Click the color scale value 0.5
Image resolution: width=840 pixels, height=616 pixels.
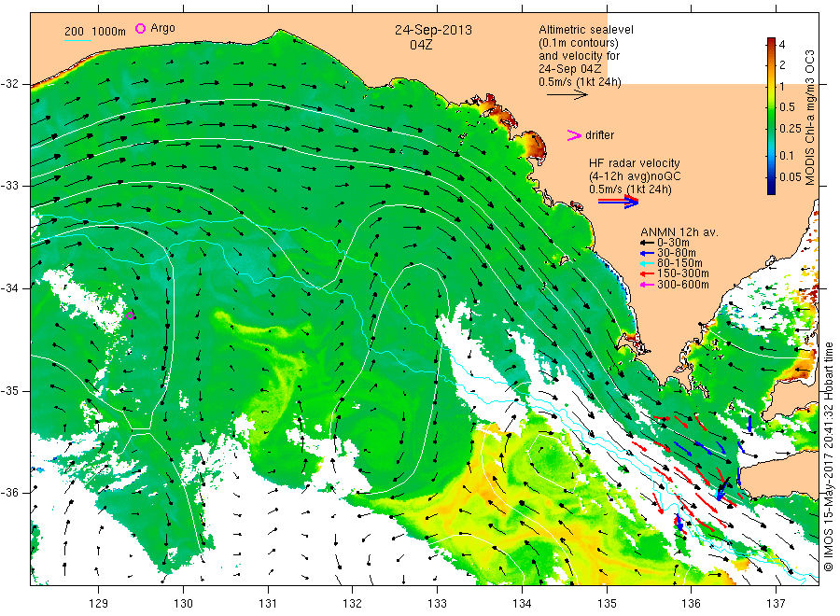[x=787, y=107]
